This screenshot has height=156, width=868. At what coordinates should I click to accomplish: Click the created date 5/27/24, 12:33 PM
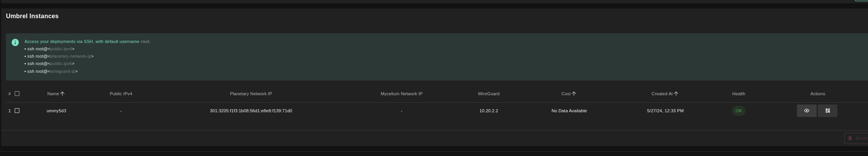click(665, 111)
